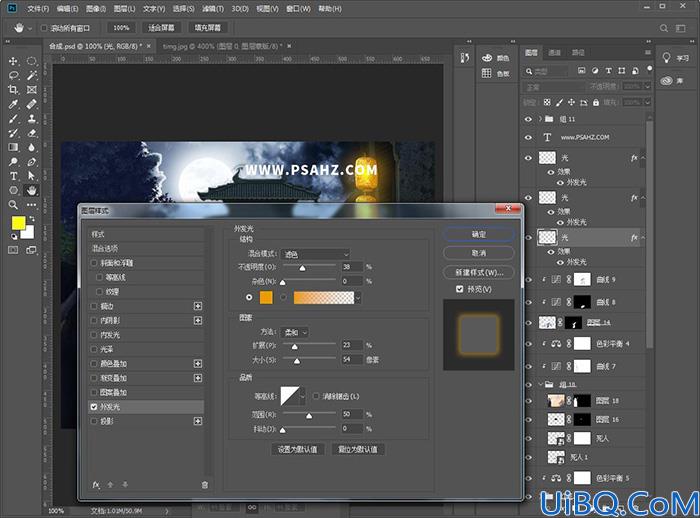This screenshot has height=518, width=700.
Task: Open the Image menu
Action: point(96,8)
